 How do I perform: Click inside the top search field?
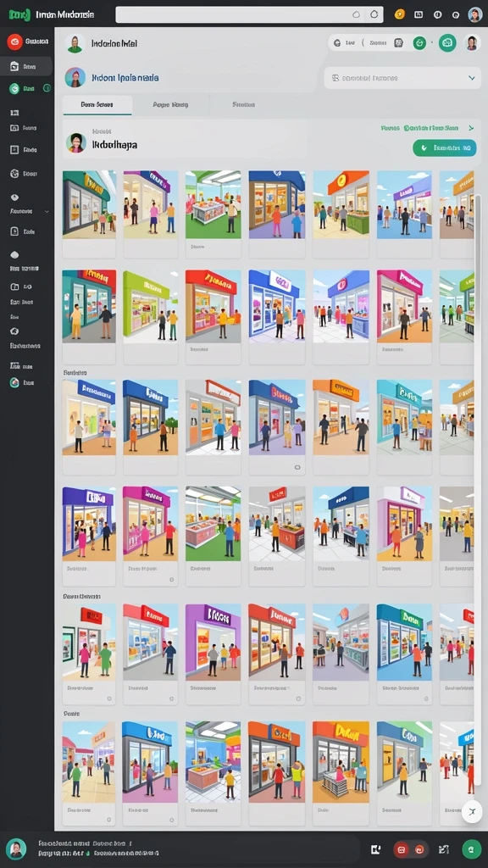(x=249, y=15)
